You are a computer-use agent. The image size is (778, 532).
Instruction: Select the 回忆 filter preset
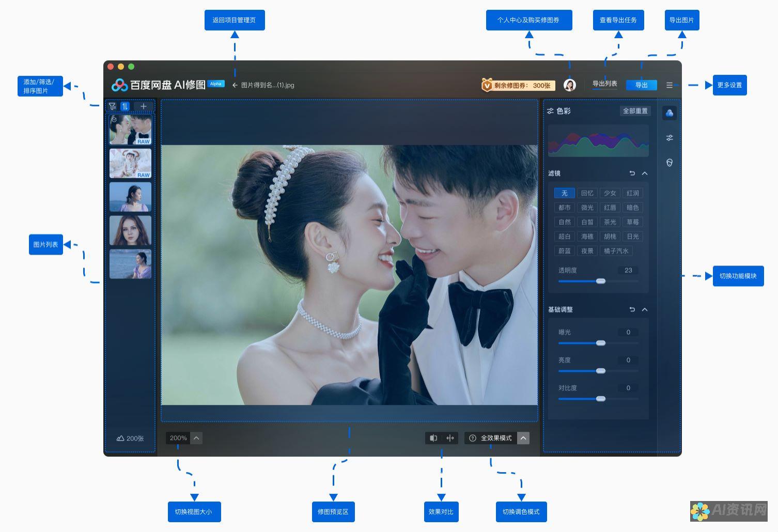587,193
